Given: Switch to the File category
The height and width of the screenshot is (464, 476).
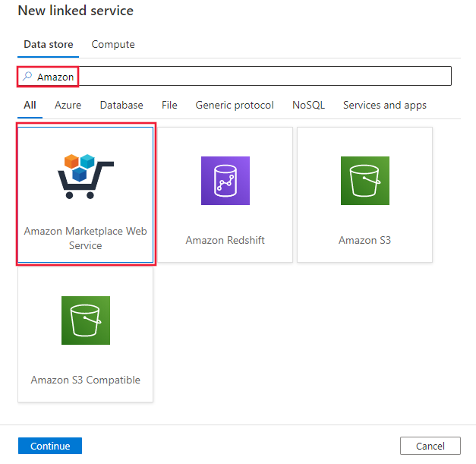Looking at the screenshot, I should 169,105.
